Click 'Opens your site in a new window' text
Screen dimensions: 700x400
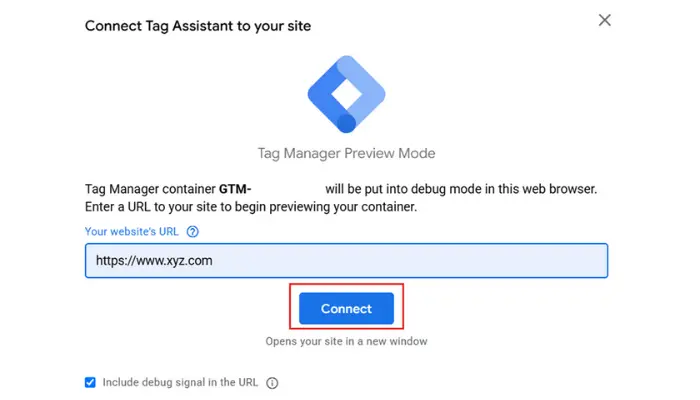tap(346, 341)
